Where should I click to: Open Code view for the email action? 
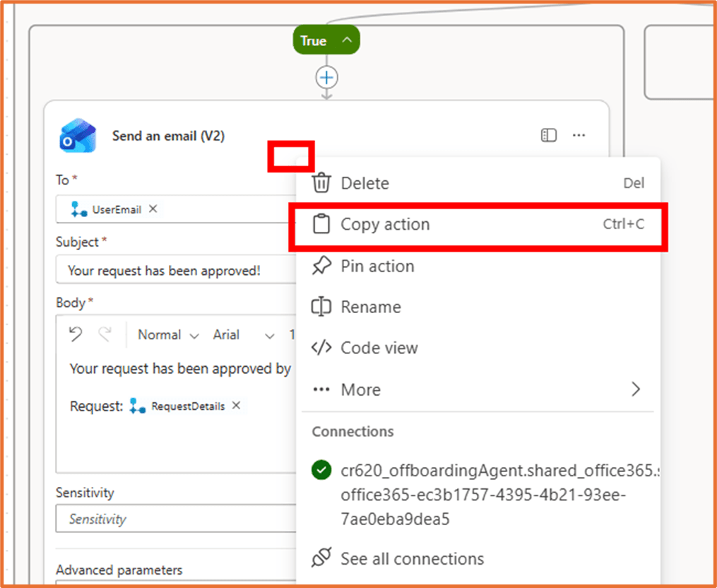(x=381, y=348)
